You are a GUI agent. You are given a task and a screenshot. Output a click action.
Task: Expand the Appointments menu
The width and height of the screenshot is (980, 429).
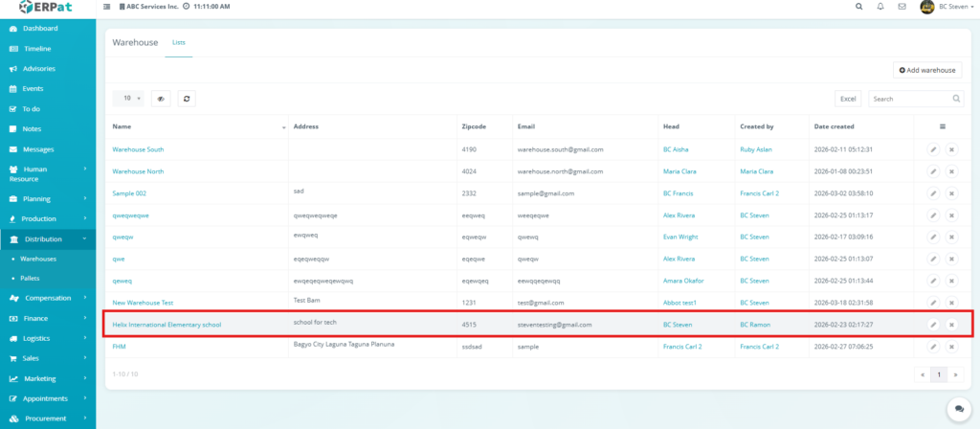pyautogui.click(x=48, y=398)
